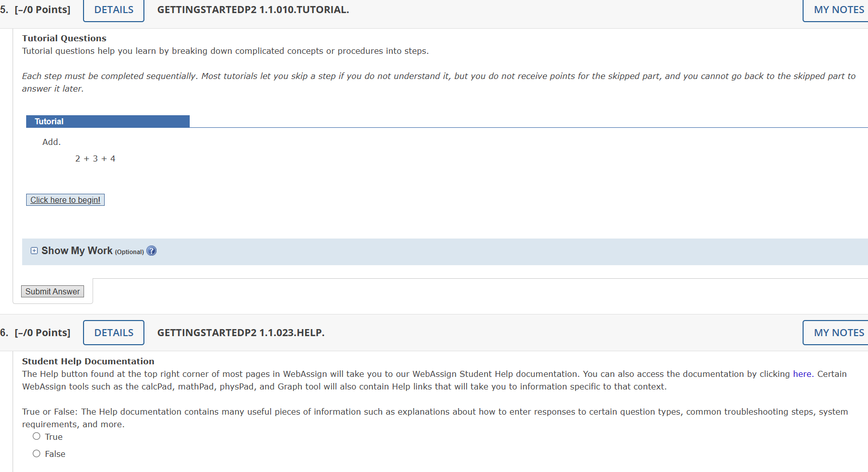
Task: Click the 'Click here to begin!' button
Action: pyautogui.click(x=65, y=200)
